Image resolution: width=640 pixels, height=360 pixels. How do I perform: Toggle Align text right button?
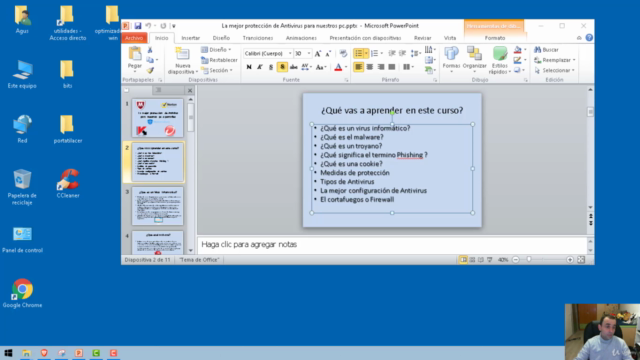381,67
